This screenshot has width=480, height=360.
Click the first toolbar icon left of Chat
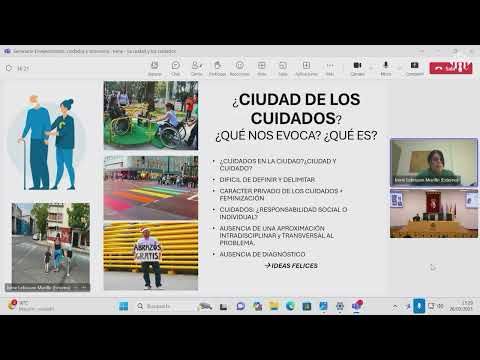tap(155, 68)
